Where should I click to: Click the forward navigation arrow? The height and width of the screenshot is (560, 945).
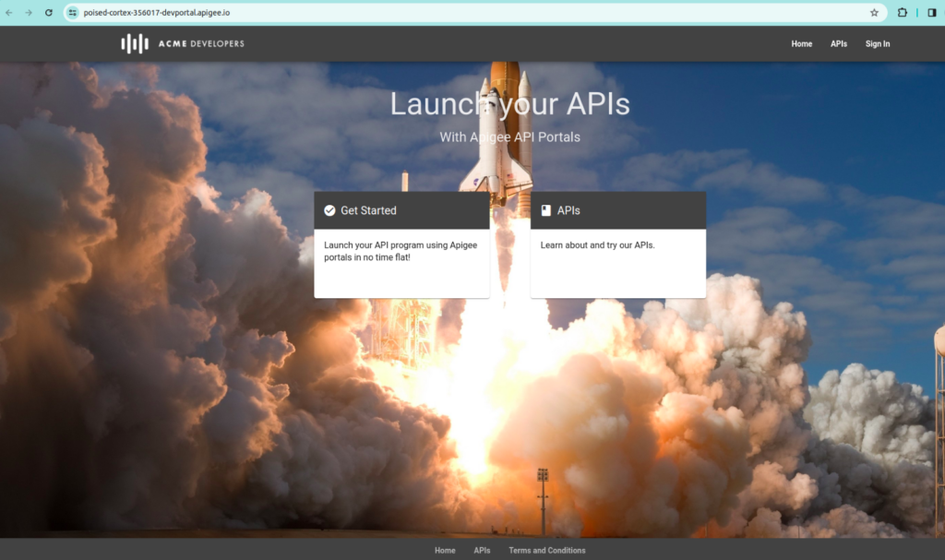(x=28, y=13)
